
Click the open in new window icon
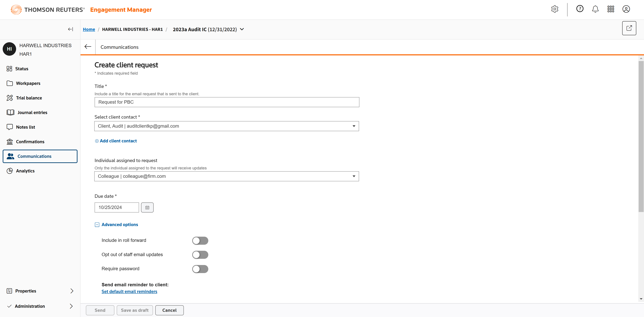point(629,28)
